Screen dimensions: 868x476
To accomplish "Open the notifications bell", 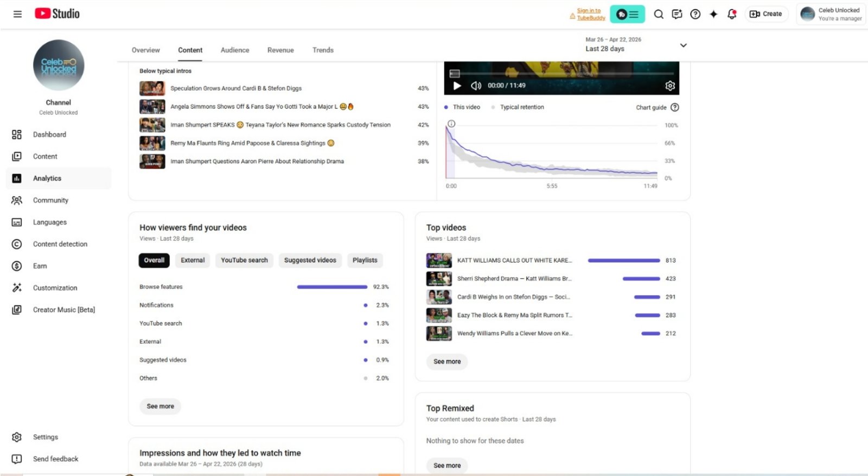I will [x=731, y=14].
